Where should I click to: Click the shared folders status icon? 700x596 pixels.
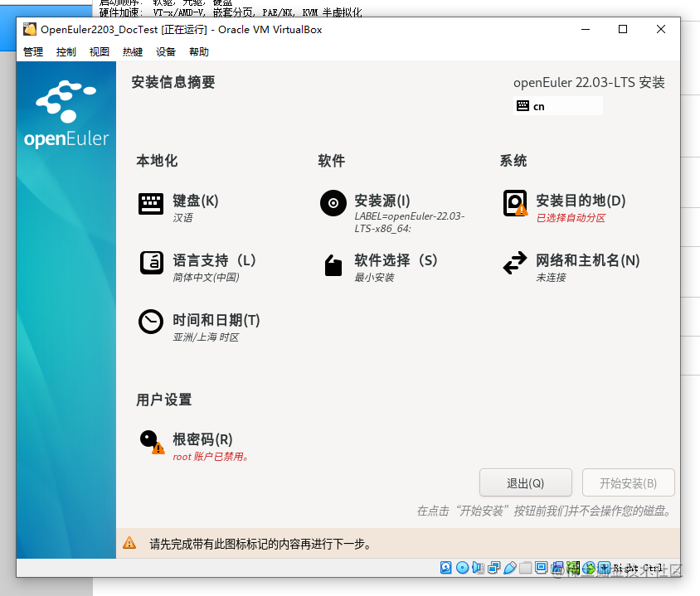pyautogui.click(x=526, y=568)
